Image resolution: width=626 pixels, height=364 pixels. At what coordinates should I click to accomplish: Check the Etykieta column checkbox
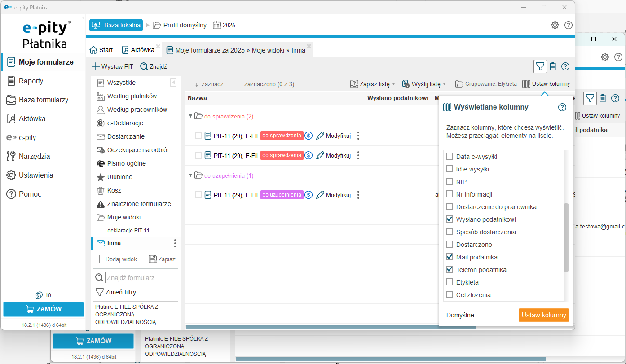449,282
